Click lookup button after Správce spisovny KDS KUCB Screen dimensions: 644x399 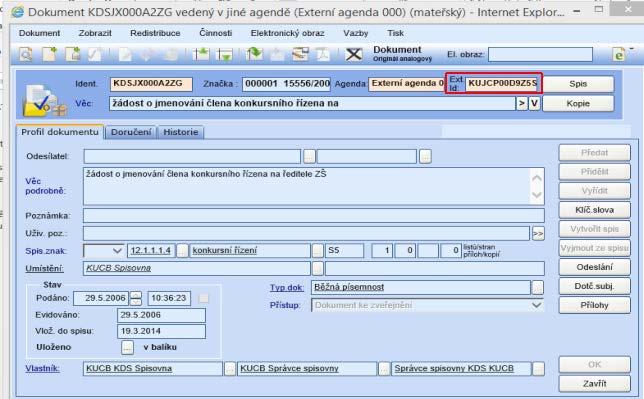(538, 369)
